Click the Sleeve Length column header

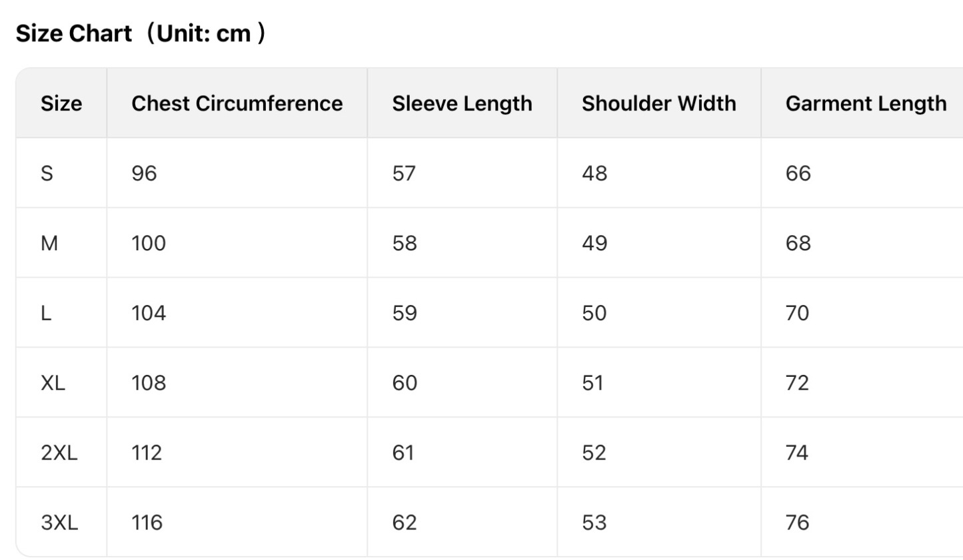coord(462,103)
